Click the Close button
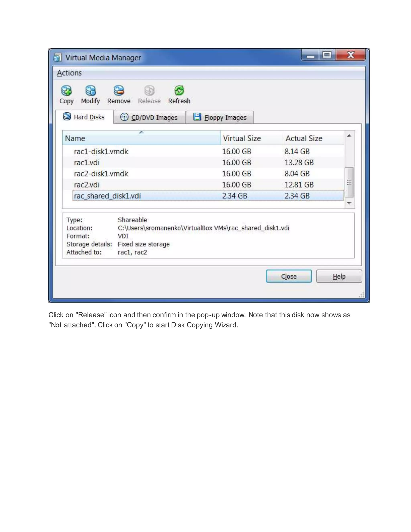The height and width of the screenshot is (532, 411). click(289, 276)
